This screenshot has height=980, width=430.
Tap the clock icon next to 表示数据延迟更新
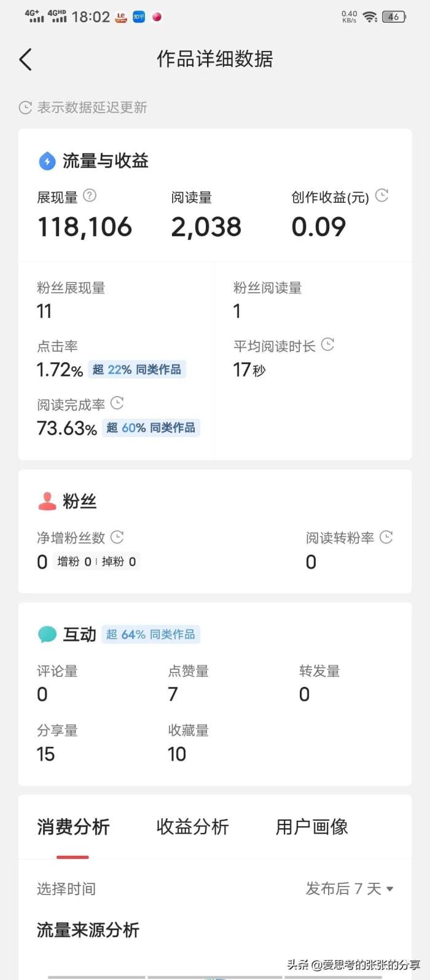pyautogui.click(x=25, y=108)
